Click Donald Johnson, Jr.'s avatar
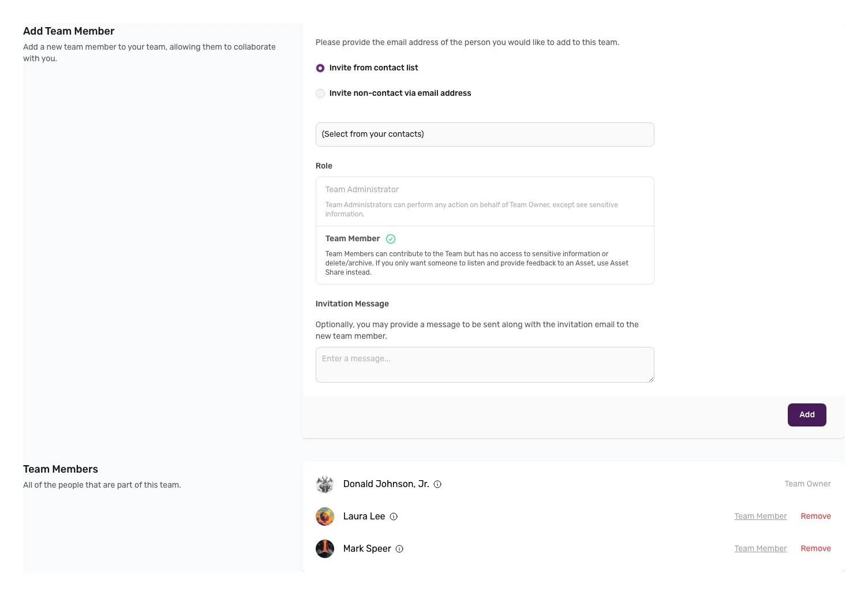Screen dimensions: 868x595 325,484
